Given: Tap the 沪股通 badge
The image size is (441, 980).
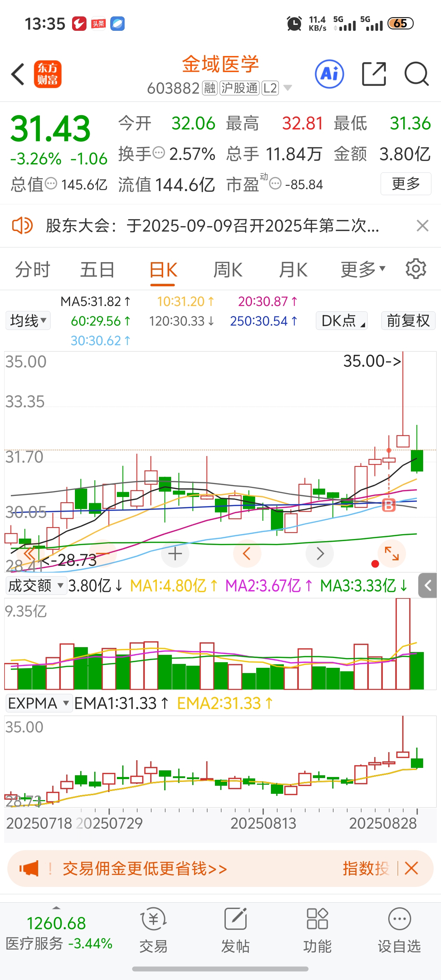Looking at the screenshot, I should tap(239, 88).
